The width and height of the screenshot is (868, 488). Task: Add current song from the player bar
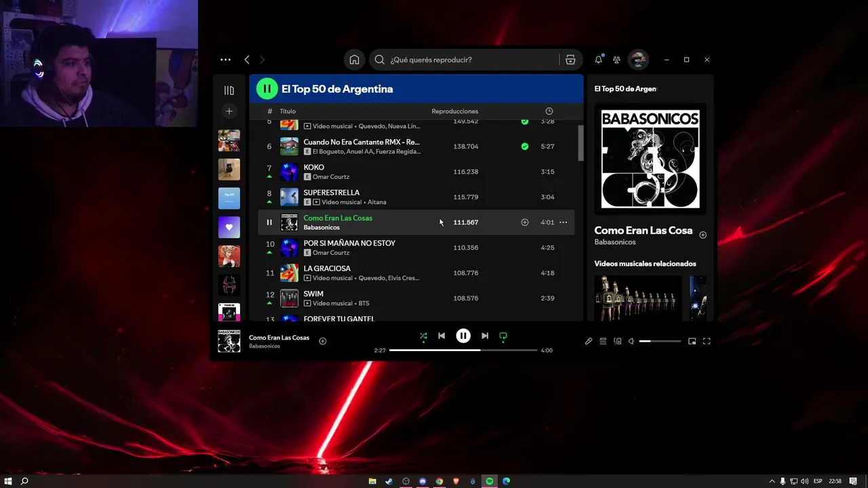click(323, 341)
